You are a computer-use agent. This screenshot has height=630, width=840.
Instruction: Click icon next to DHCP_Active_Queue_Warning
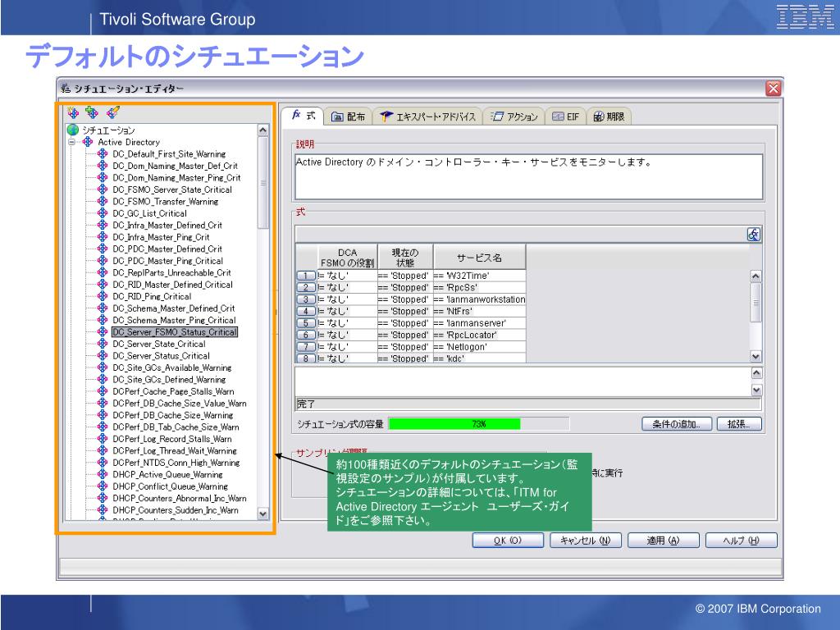pyautogui.click(x=103, y=474)
